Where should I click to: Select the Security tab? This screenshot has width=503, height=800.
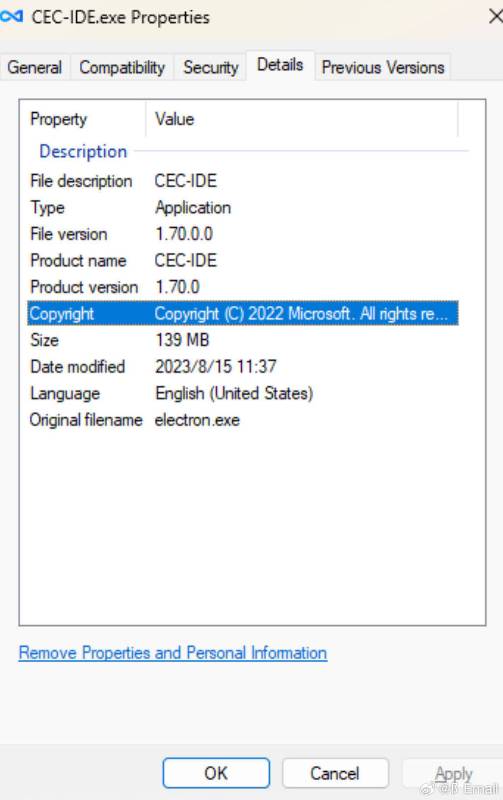click(211, 67)
